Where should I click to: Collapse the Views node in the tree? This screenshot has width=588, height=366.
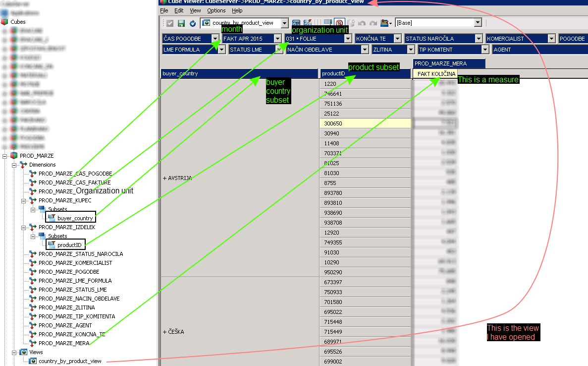pos(14,352)
